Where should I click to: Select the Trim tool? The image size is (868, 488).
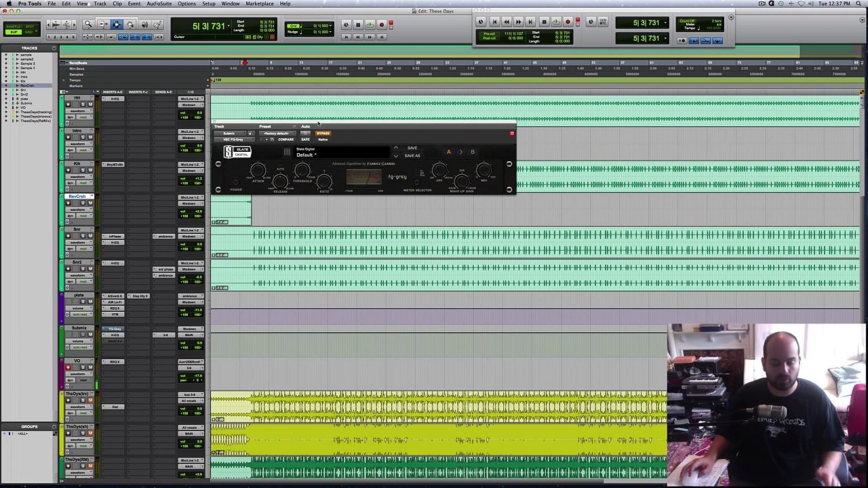coord(103,24)
